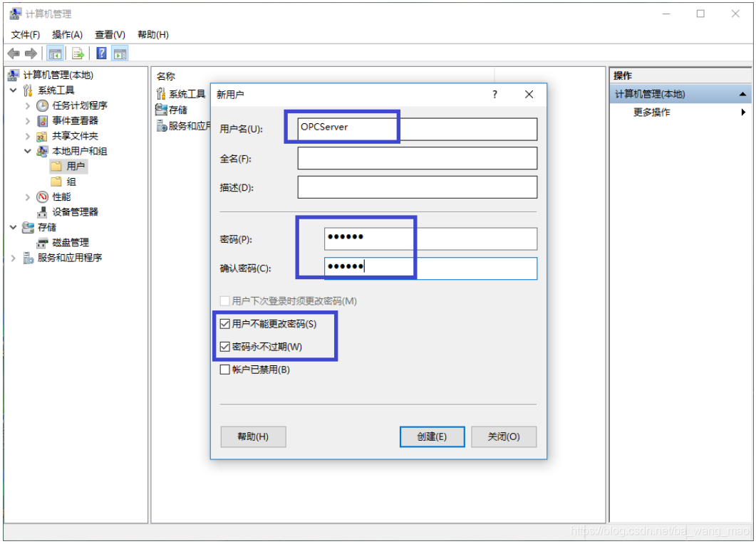Image resolution: width=756 pixels, height=544 pixels.
Task: Open the 帮助(H) menu
Action: (x=153, y=35)
